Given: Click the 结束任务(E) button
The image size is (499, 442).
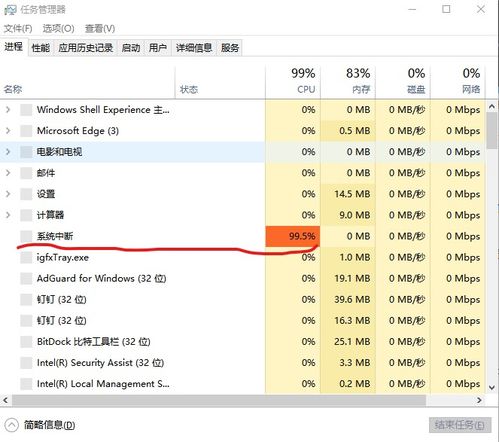Looking at the screenshot, I should (x=460, y=425).
